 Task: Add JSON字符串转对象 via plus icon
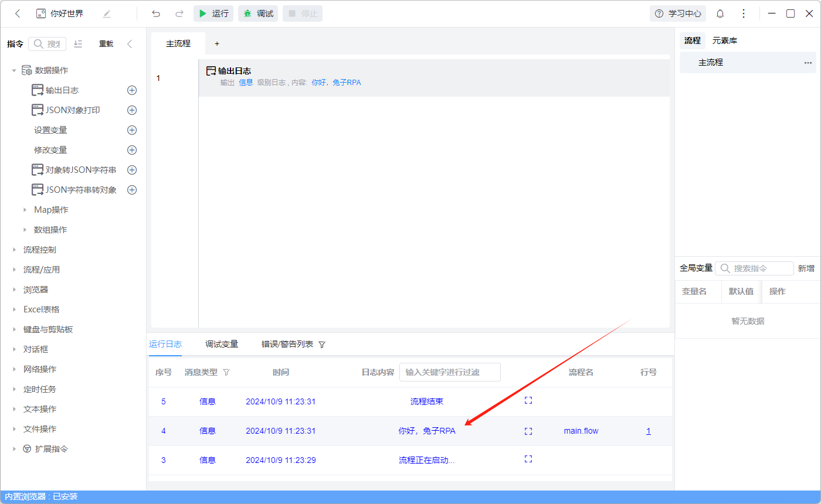(x=132, y=190)
